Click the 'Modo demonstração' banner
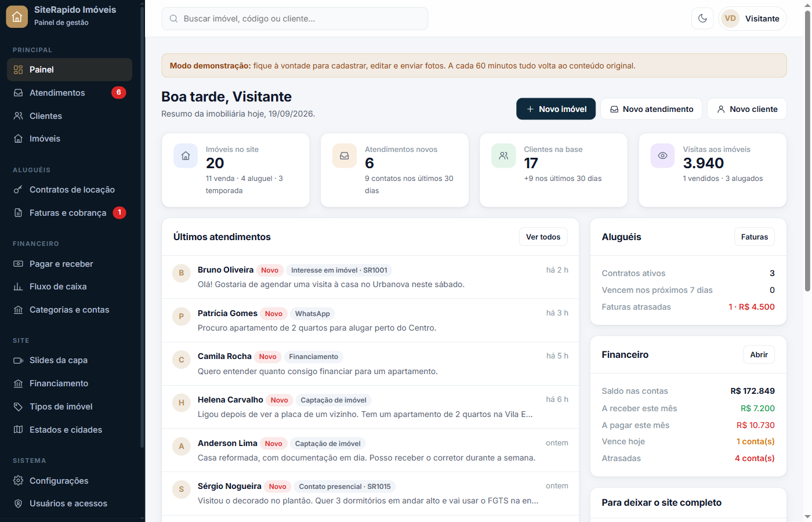Screen dimensions: 812x522 474,66
